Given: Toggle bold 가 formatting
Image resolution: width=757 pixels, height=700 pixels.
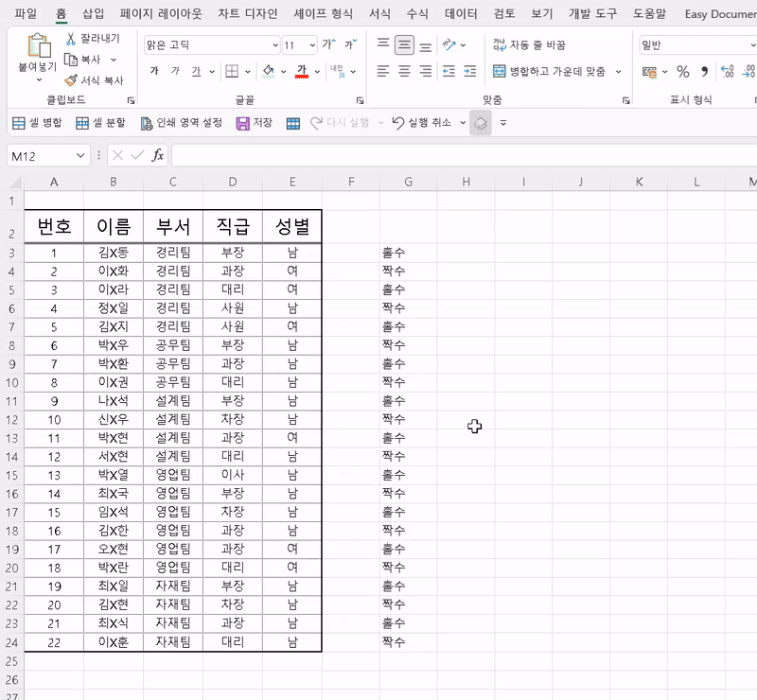Looking at the screenshot, I should click(x=154, y=72).
